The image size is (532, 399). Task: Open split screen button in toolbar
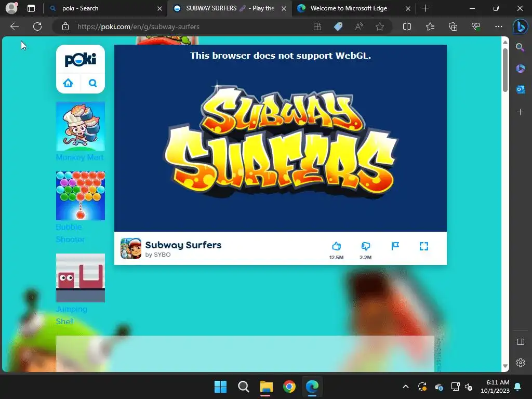pos(407,26)
